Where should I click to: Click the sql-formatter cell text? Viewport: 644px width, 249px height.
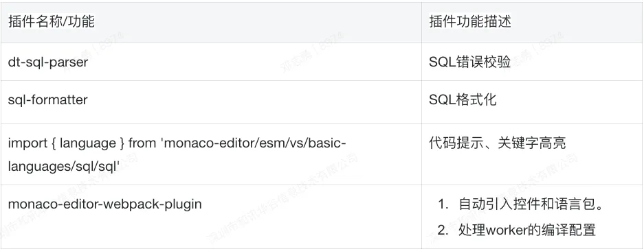pyautogui.click(x=47, y=99)
